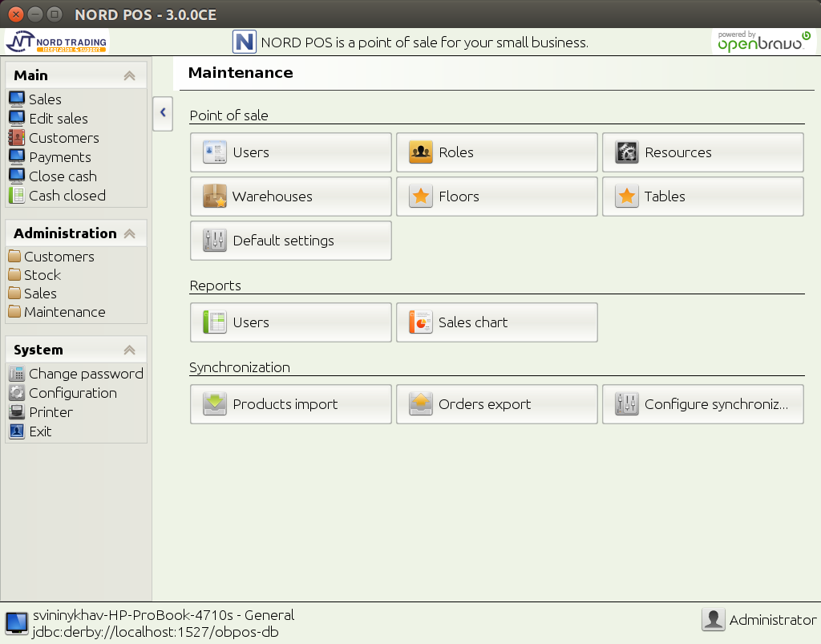Viewport: 821px width, 644px height.
Task: Hide the sidebar using the left arrow
Action: tap(162, 113)
